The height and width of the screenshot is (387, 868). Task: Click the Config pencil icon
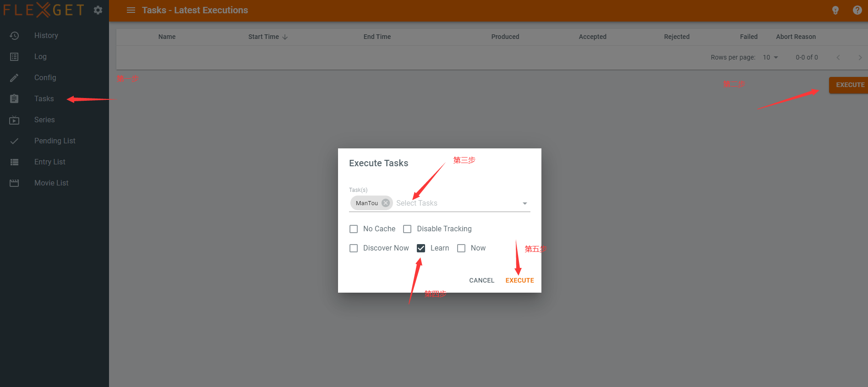pos(14,78)
